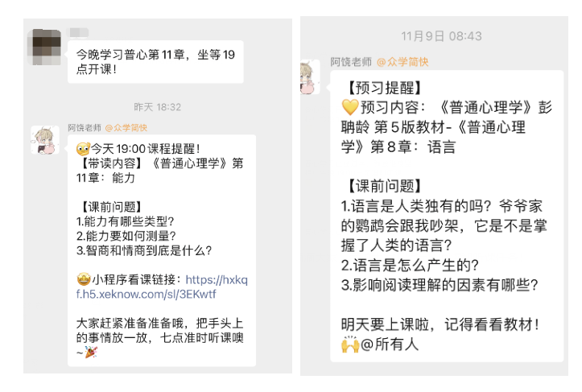Click the @众学简快 tag in right chat

coord(402,62)
